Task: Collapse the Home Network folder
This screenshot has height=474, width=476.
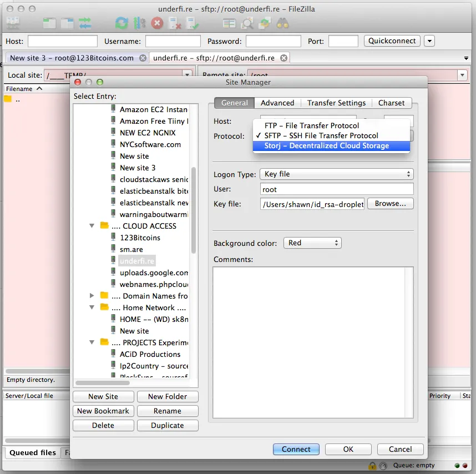Action: coord(92,307)
